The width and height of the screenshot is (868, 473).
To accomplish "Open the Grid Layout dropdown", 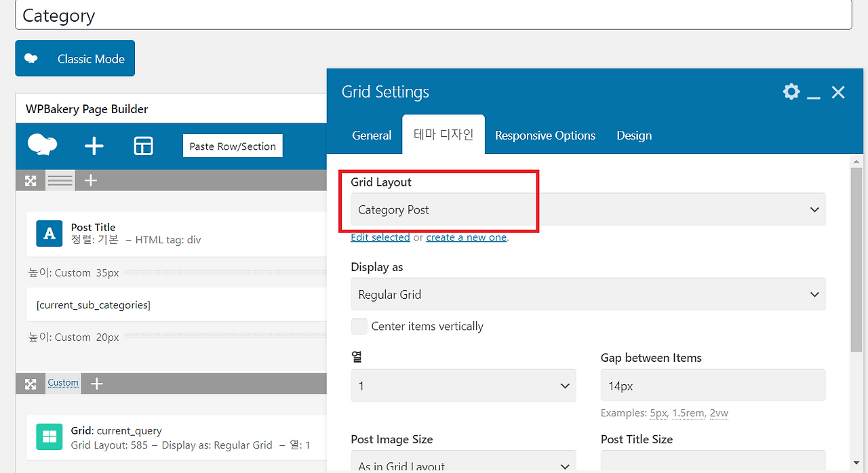I will pos(588,209).
